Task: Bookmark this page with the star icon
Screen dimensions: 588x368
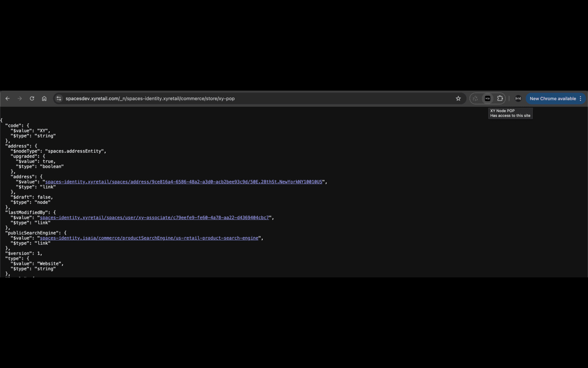Action: click(458, 98)
